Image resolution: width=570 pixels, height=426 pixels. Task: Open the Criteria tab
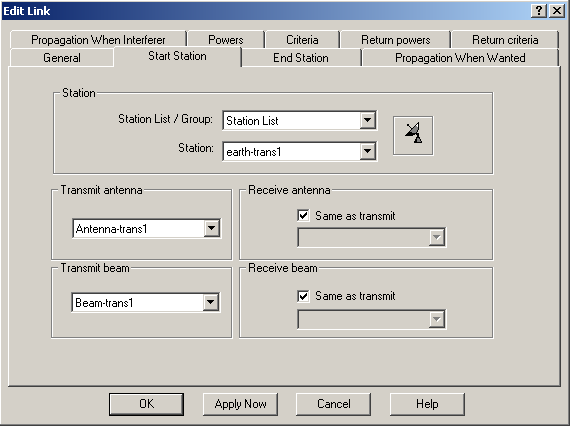[302, 39]
